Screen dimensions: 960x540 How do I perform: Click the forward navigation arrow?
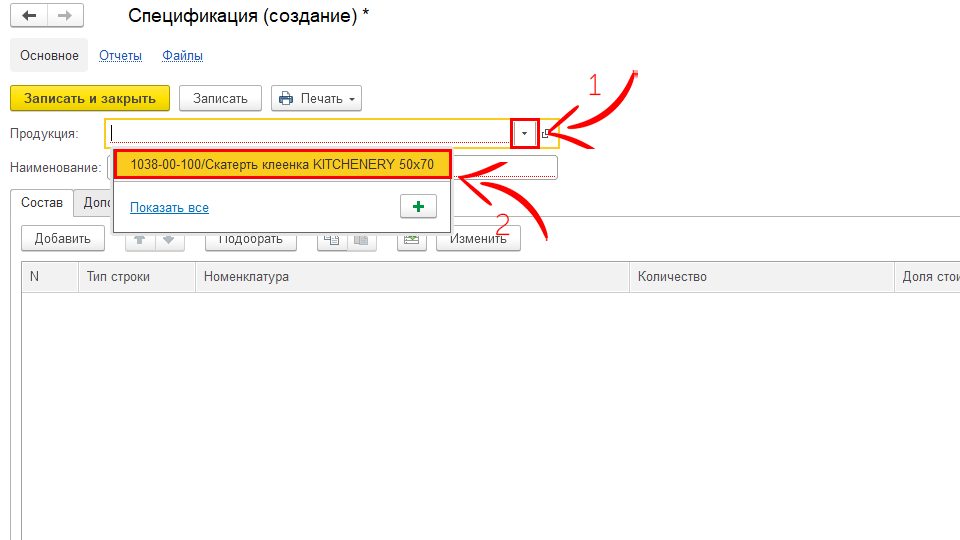click(65, 16)
